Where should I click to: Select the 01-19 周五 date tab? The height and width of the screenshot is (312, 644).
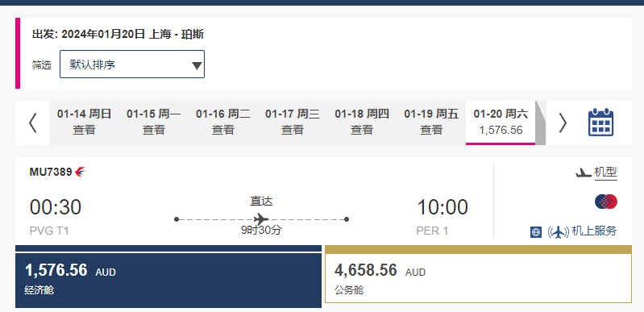[x=431, y=122]
